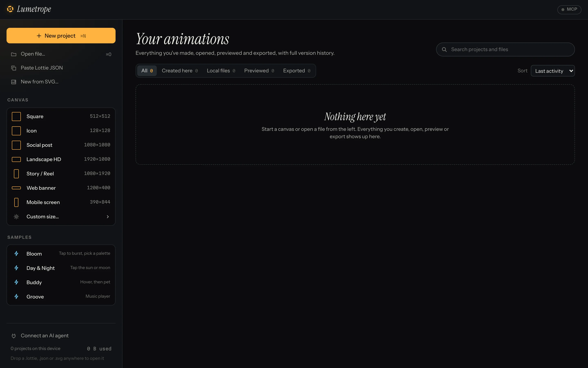Click the image icon beside New from SVG
The image size is (588, 368).
click(14, 82)
